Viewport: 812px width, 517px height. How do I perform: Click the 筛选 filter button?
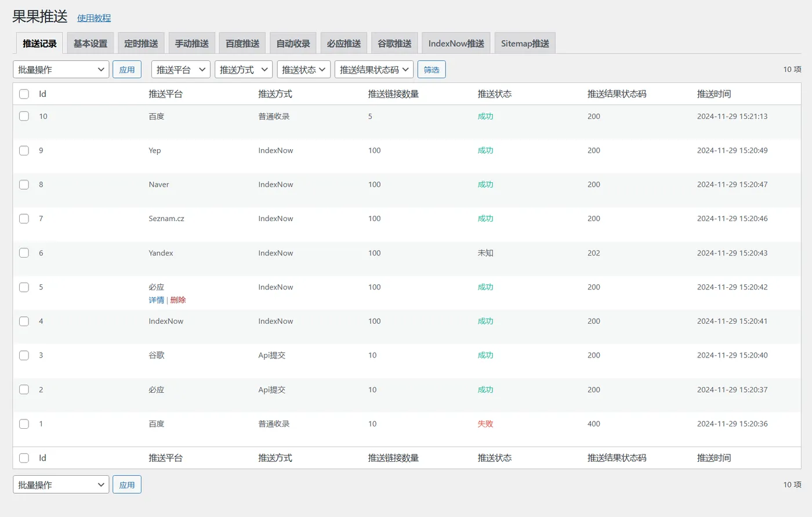pyautogui.click(x=432, y=70)
